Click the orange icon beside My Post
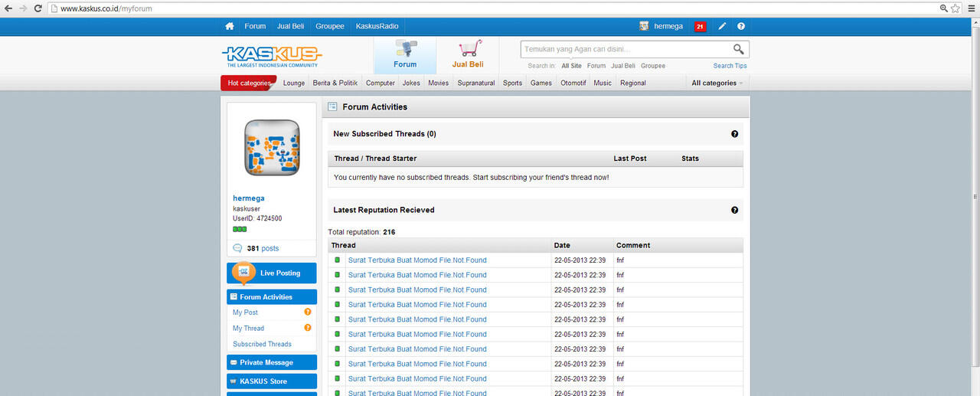The height and width of the screenshot is (396, 980). click(308, 313)
